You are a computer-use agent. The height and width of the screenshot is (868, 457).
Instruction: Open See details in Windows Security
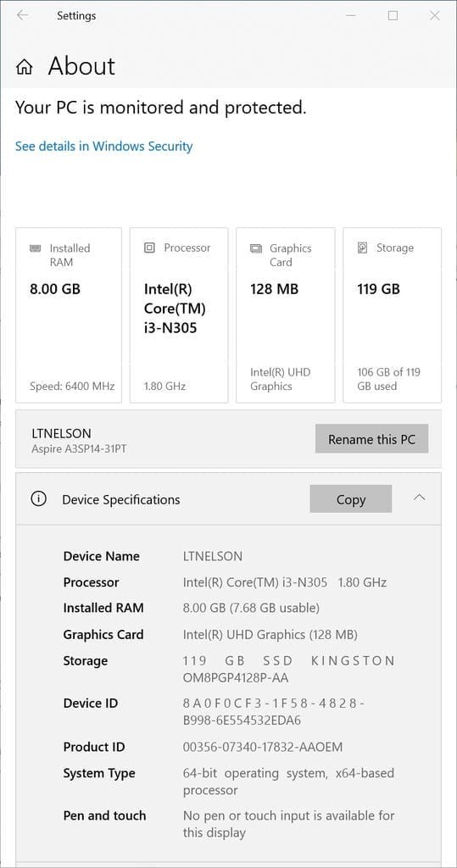[103, 146]
